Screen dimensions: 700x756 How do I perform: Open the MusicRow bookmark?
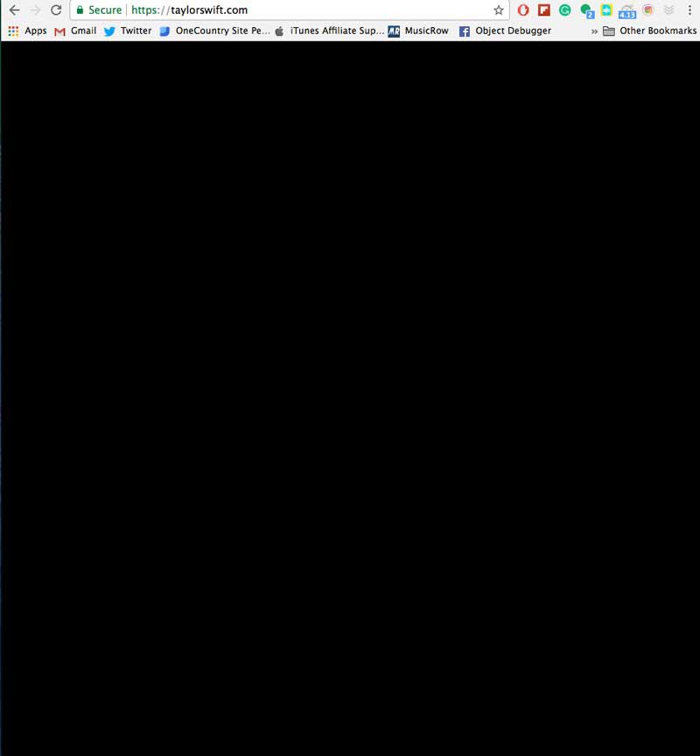pyautogui.click(x=418, y=31)
